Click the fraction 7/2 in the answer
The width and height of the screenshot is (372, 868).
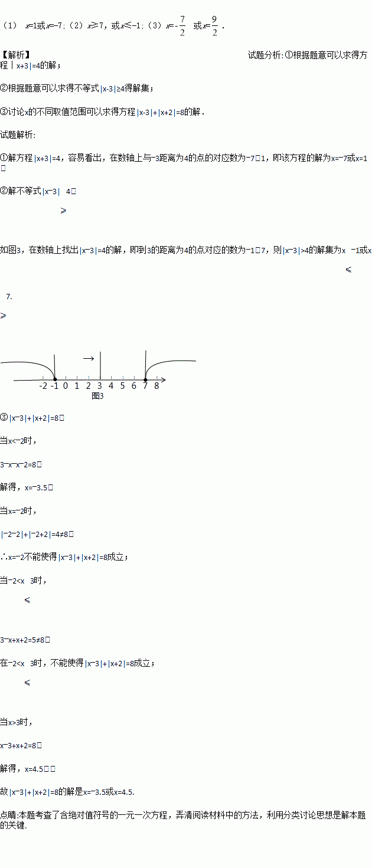click(x=182, y=26)
